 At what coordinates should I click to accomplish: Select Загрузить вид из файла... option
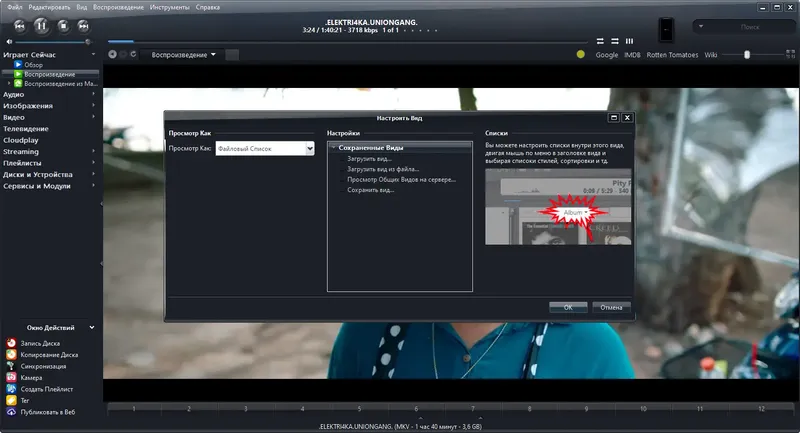(x=383, y=169)
